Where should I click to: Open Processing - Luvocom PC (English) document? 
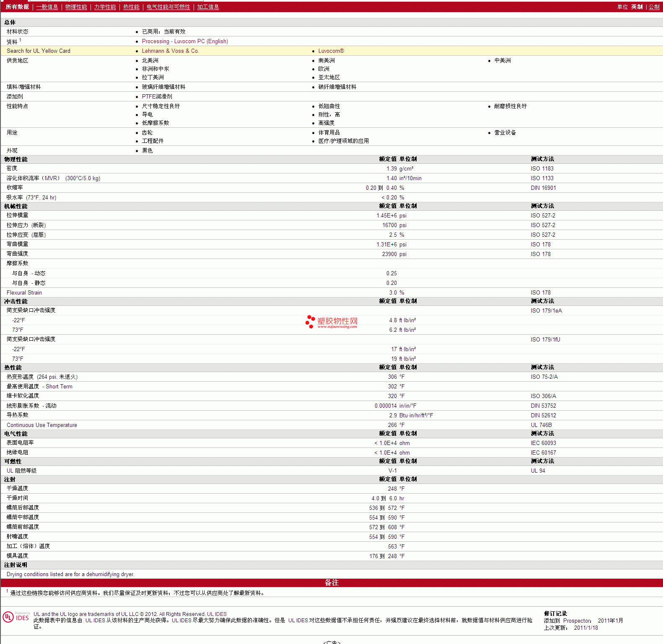[185, 41]
